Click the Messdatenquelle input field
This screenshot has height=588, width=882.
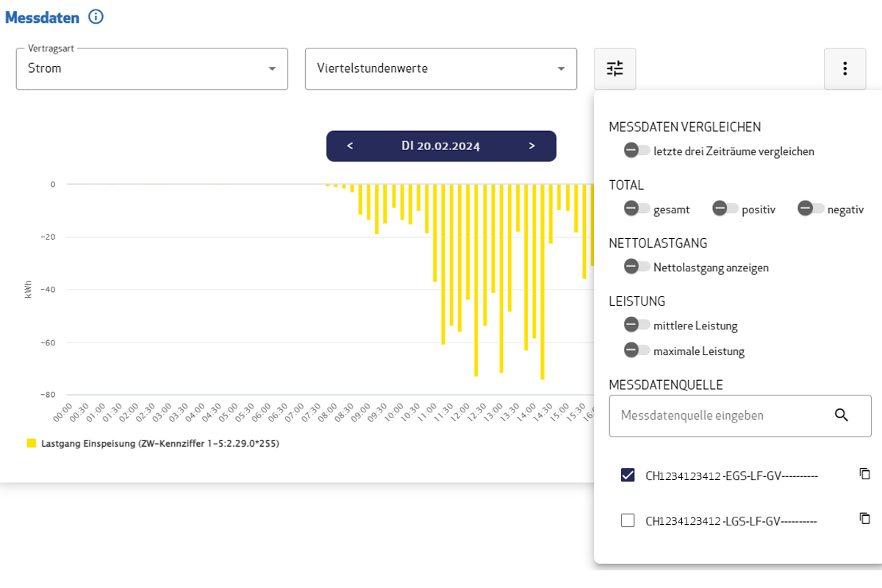click(713, 415)
